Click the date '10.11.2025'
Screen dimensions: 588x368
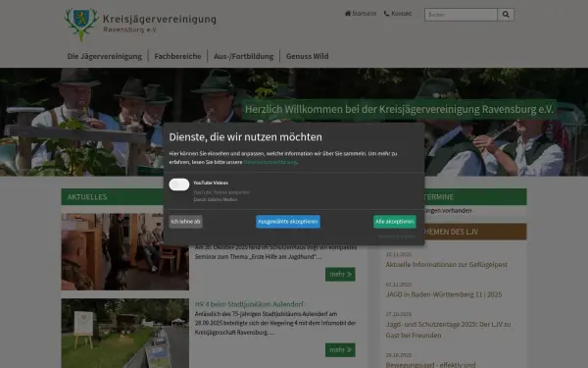(399, 254)
